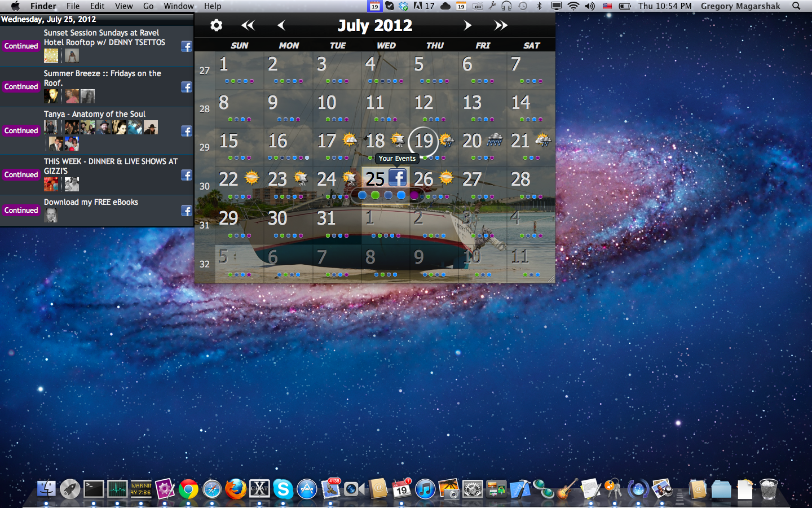
Task: Click the sun weather icon on July 22
Action: [250, 177]
